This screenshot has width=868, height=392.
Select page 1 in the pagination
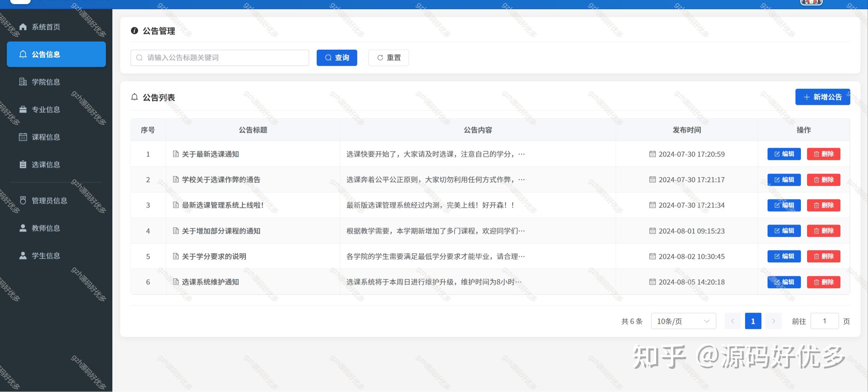753,321
